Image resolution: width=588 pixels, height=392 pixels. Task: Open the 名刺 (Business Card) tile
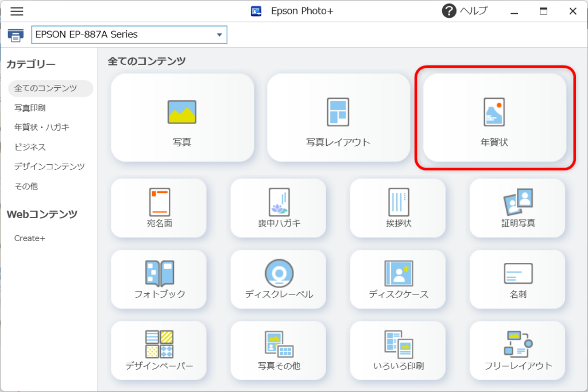517,280
